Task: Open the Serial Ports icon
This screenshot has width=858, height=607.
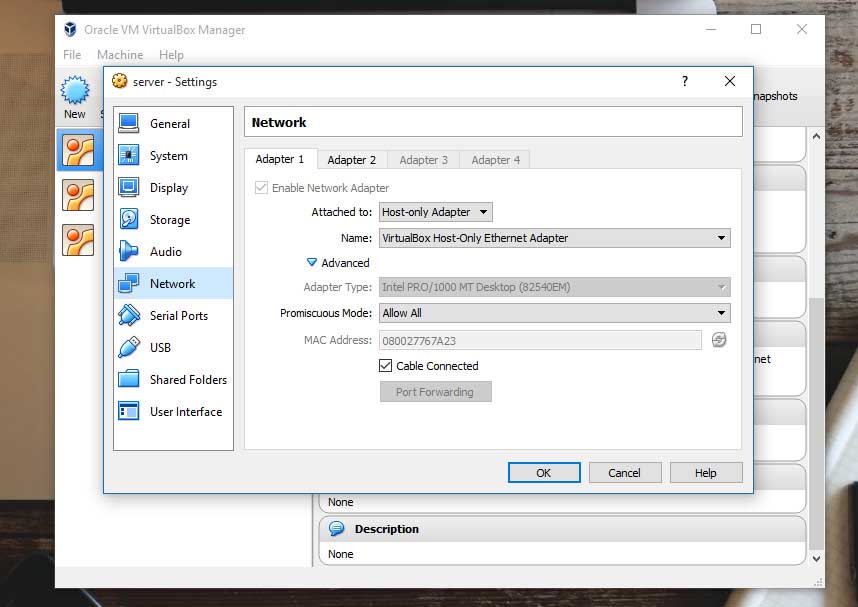Action: click(129, 315)
